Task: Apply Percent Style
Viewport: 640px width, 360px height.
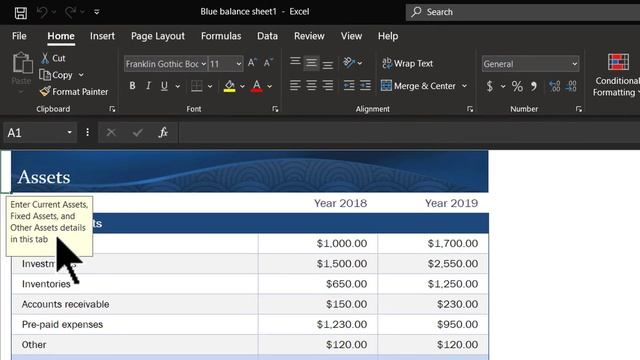Action: click(x=517, y=86)
